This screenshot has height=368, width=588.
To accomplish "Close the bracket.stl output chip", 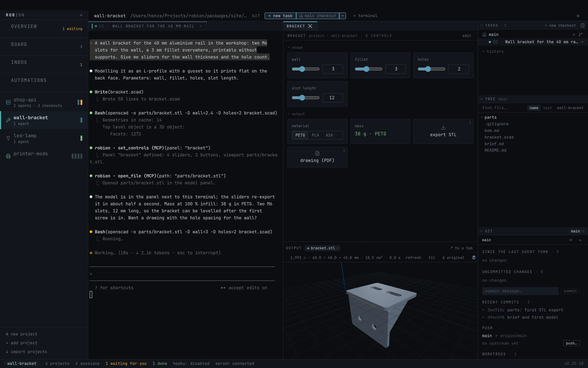I will 338,248.
